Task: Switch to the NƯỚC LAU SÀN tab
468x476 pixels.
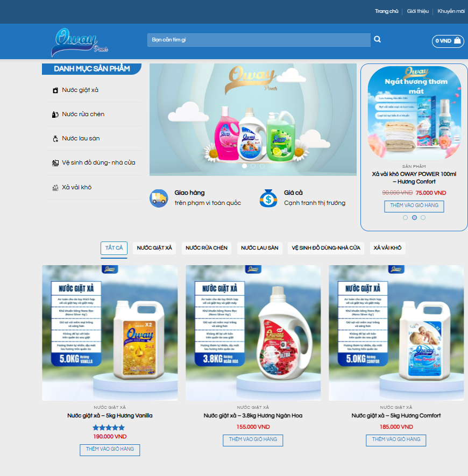Action: pos(260,248)
